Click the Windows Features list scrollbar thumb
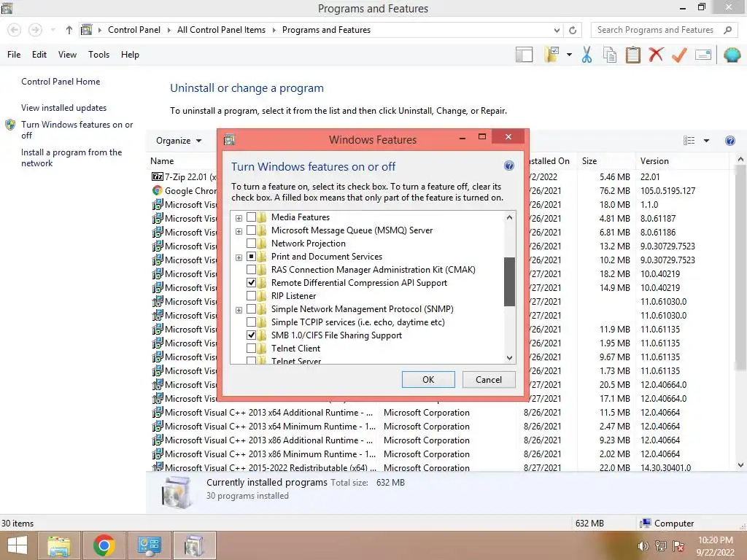Screen dimensions: 747x560 coord(509,282)
